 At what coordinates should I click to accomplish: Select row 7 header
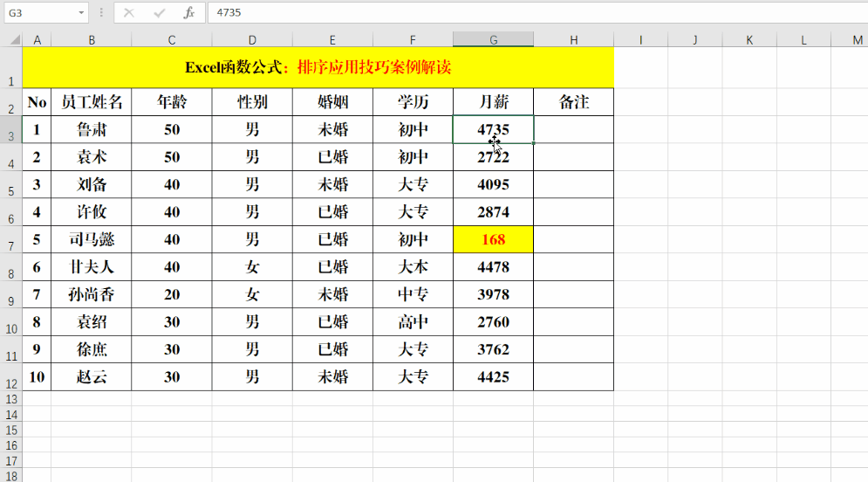(x=11, y=239)
